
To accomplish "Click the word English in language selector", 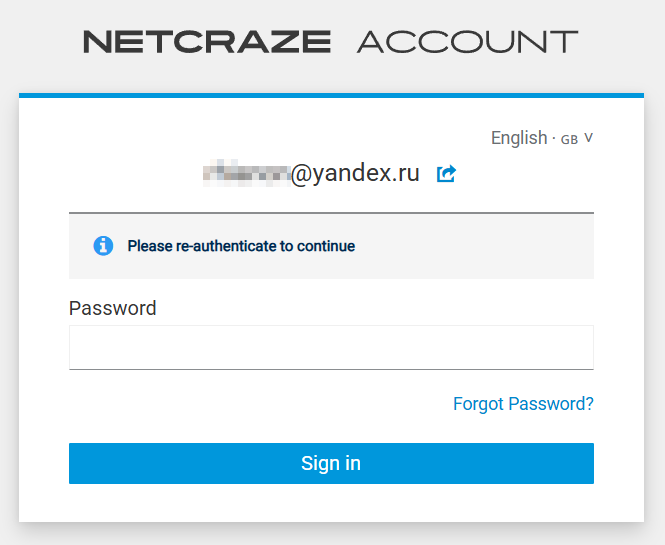I will (518, 138).
